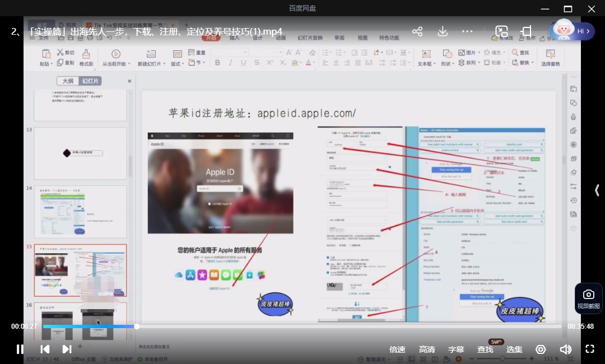
Task: Open the Hi assistant avatar button
Action: 572,30
